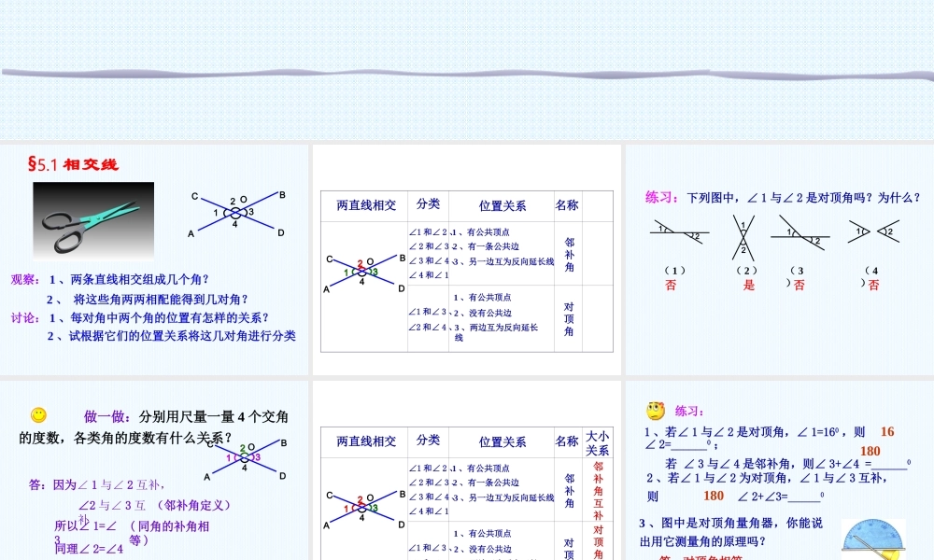Click the pink 练习: label above the four figures

click(x=662, y=197)
